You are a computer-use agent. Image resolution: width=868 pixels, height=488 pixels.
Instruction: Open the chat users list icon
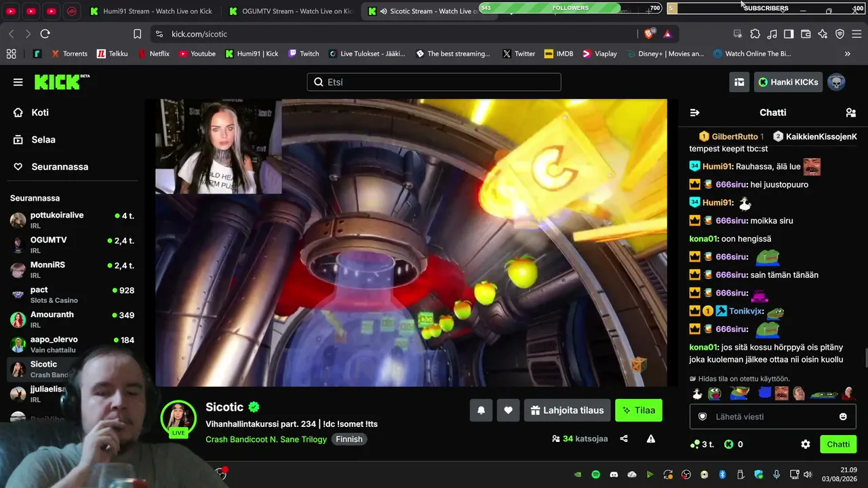point(850,113)
